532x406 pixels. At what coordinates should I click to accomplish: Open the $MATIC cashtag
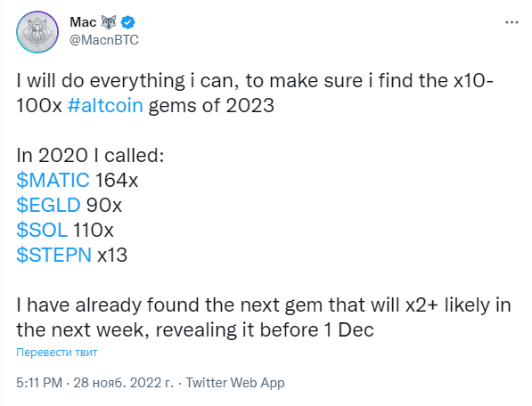click(53, 180)
